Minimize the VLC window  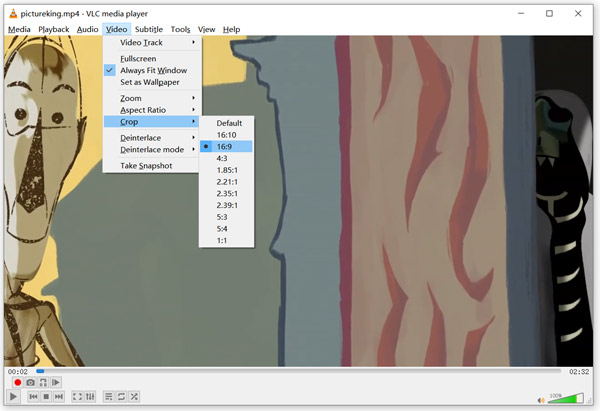click(521, 13)
